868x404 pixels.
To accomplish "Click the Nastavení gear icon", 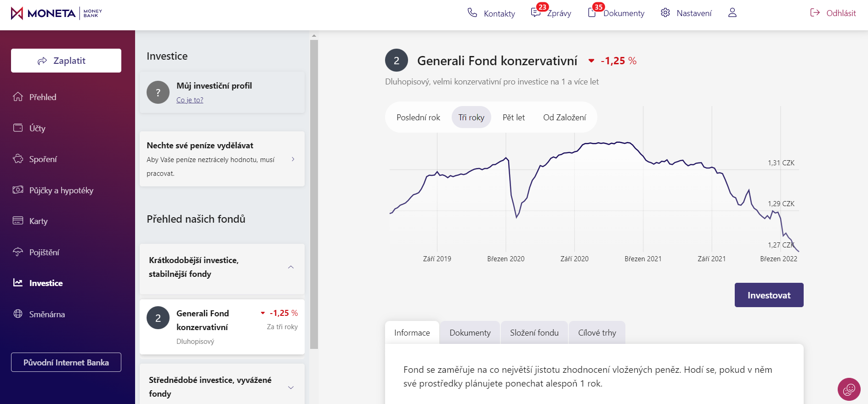I will (665, 13).
